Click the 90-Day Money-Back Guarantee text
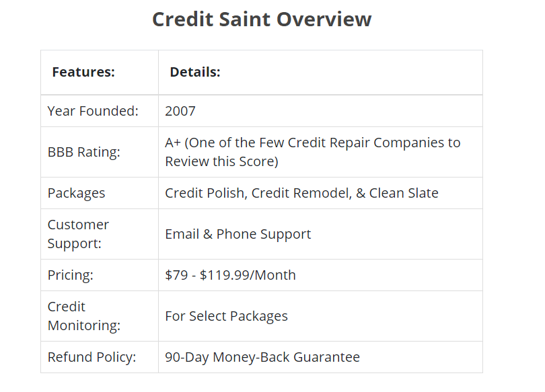This screenshot has width=545, height=392. (x=262, y=357)
